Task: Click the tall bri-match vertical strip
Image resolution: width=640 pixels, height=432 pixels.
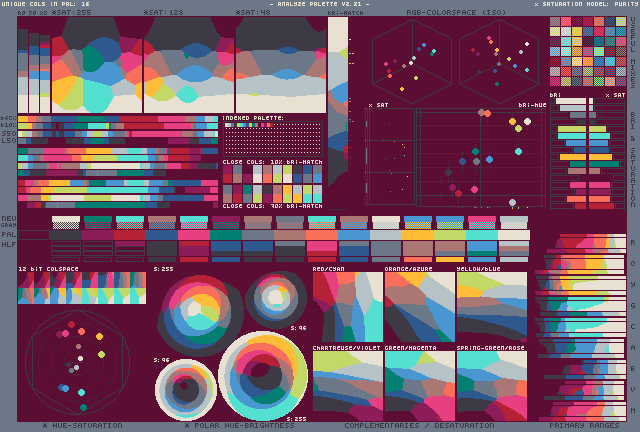Action: click(x=338, y=101)
